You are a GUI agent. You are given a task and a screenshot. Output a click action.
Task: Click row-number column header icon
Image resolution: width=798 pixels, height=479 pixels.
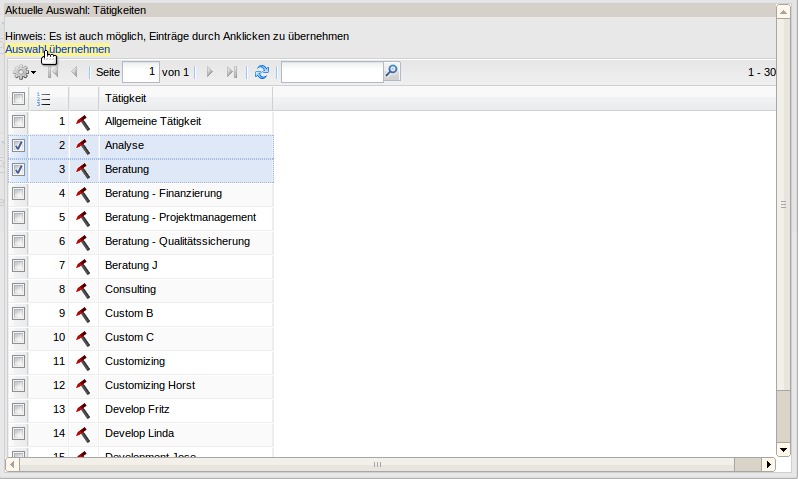coord(43,99)
